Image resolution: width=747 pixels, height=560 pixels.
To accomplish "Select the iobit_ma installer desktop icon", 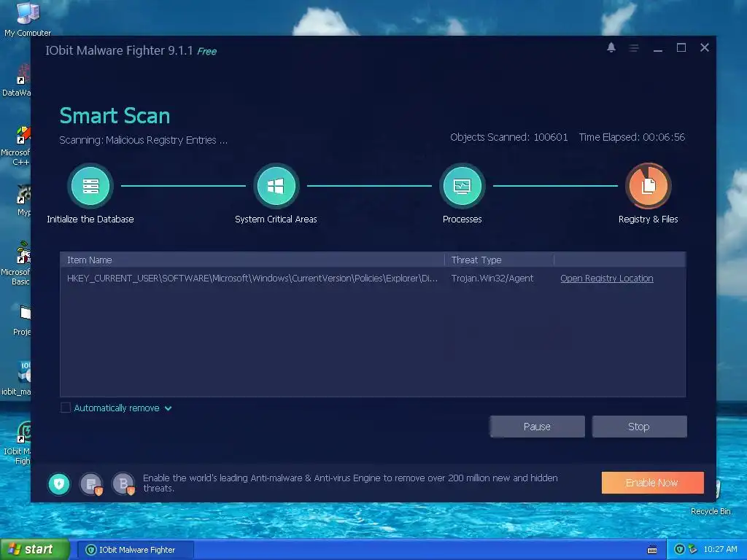I will pyautogui.click(x=19, y=378).
